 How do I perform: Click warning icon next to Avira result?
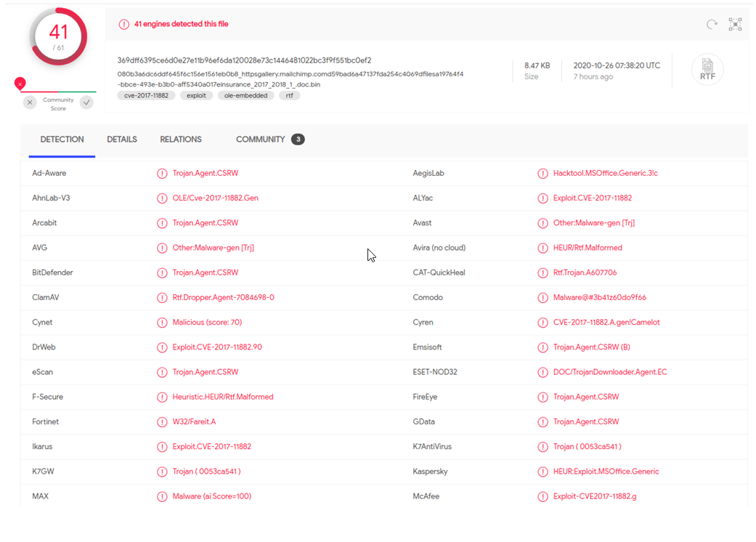pos(543,248)
